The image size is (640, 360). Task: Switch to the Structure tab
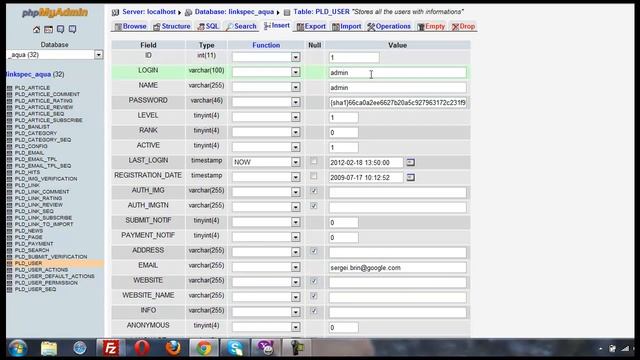click(x=172, y=27)
